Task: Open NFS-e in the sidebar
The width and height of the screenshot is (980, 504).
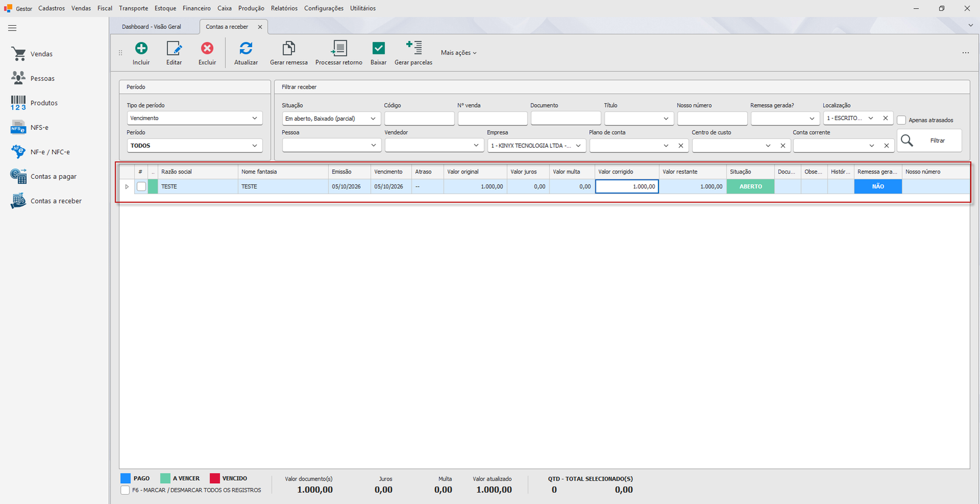Action: 39,127
